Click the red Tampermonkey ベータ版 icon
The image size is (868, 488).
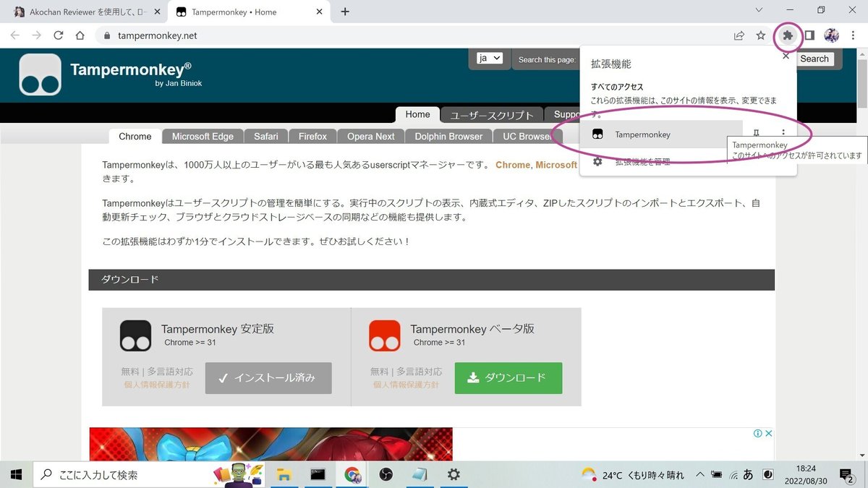[384, 335]
